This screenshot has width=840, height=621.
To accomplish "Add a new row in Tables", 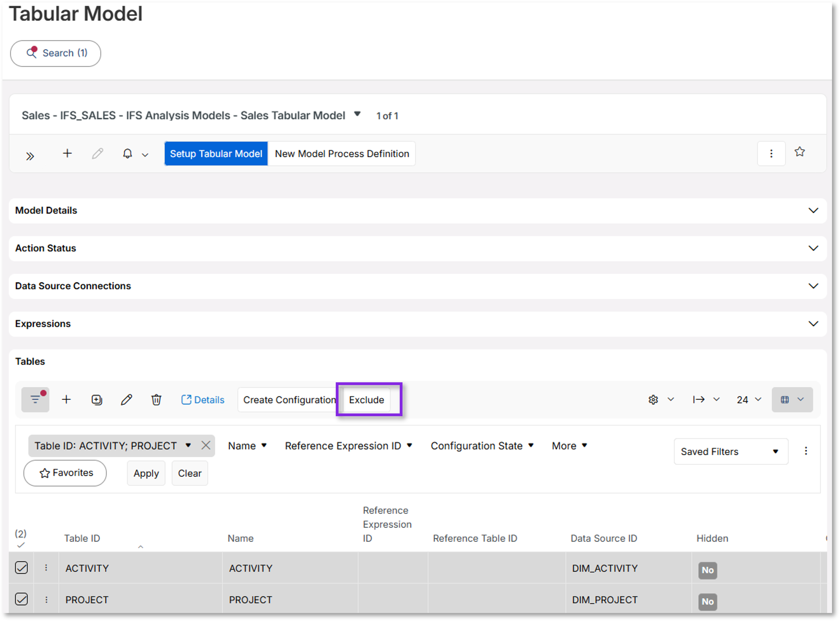I will pyautogui.click(x=66, y=399).
